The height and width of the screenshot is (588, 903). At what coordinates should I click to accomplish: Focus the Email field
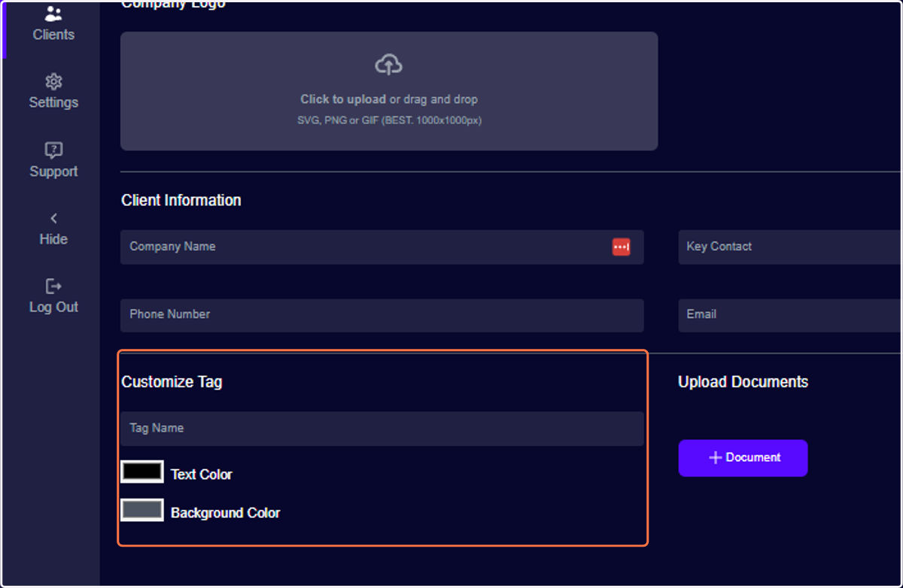pyautogui.click(x=790, y=315)
